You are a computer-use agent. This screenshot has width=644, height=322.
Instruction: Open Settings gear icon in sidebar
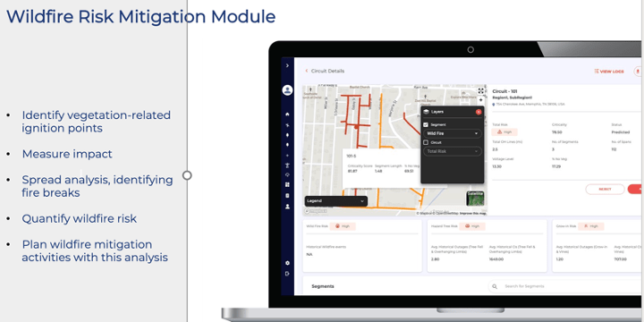tap(287, 263)
